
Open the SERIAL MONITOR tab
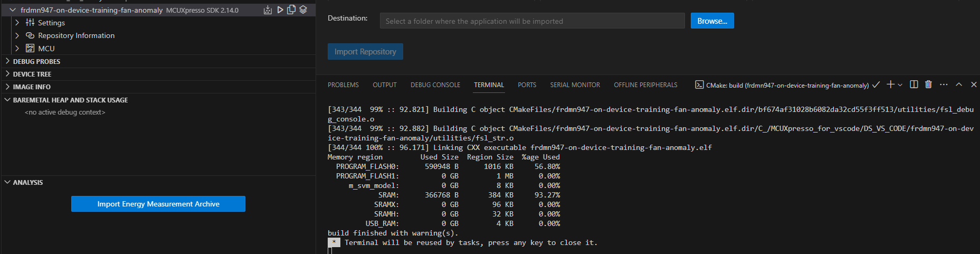point(575,85)
